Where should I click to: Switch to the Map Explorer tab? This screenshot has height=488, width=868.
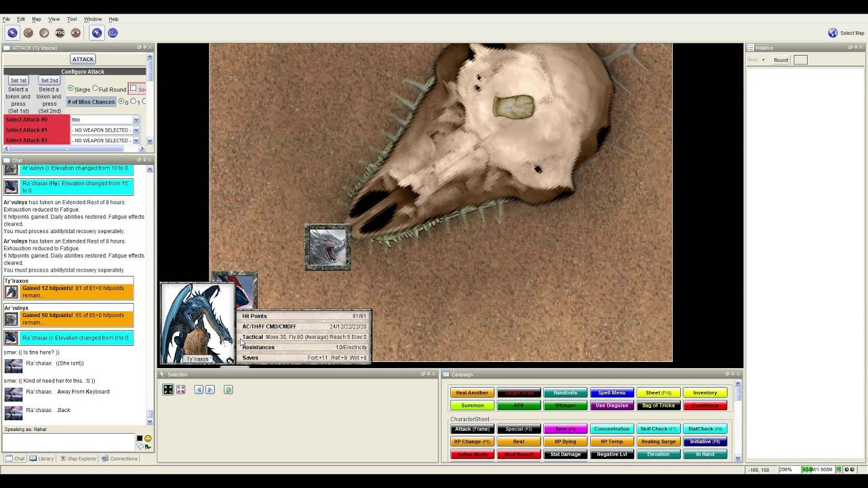(79, 459)
